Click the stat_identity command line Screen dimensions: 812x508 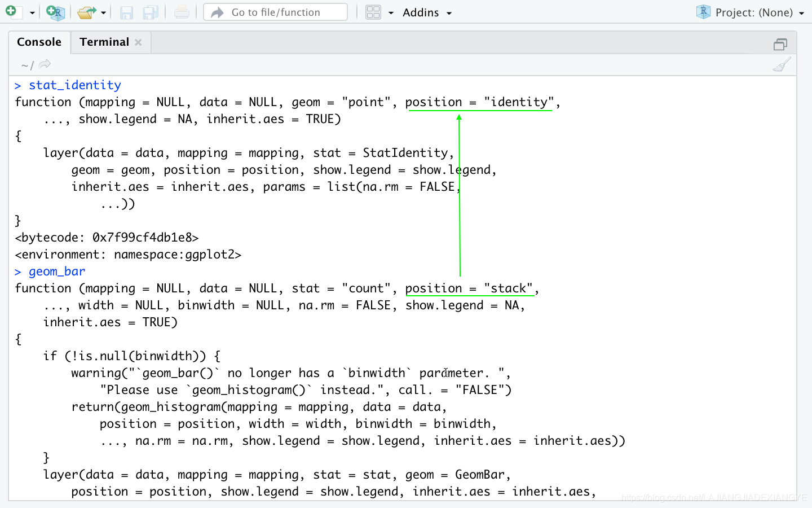pyautogui.click(x=68, y=85)
